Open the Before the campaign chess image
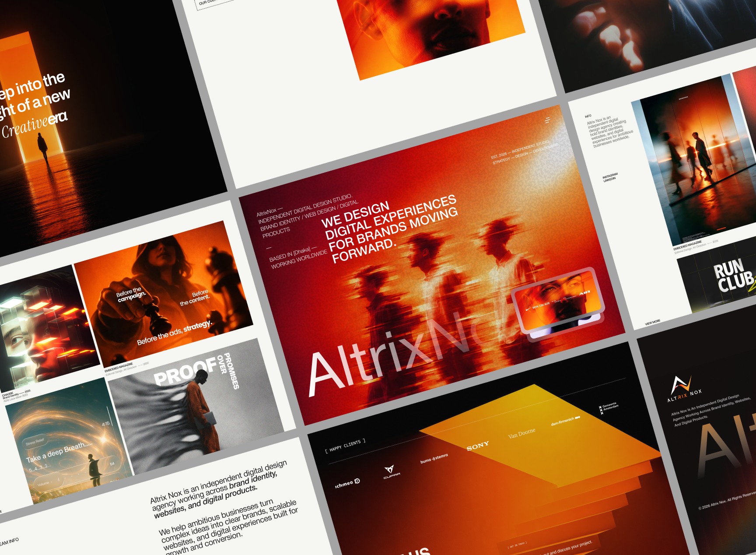 (x=164, y=294)
